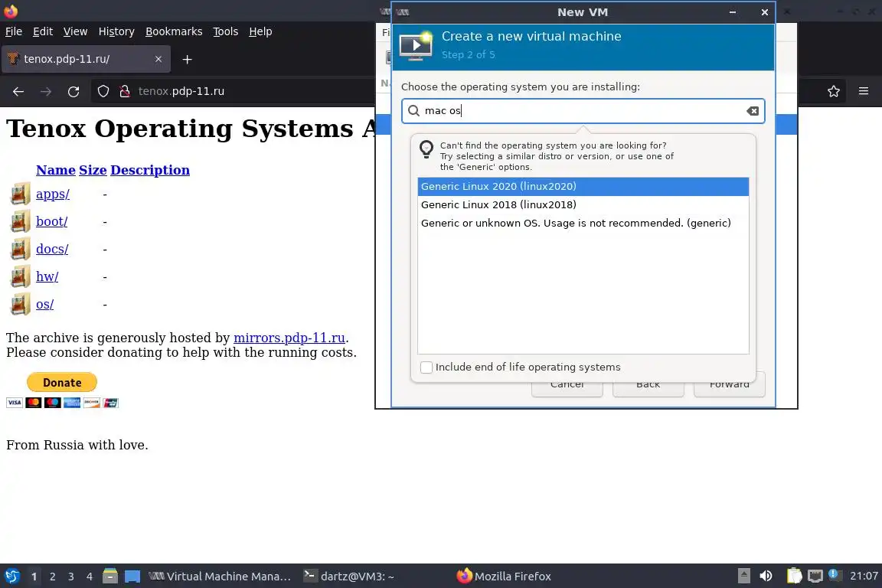
Task: Click the taskbar clock showing 21:07
Action: click(864, 576)
